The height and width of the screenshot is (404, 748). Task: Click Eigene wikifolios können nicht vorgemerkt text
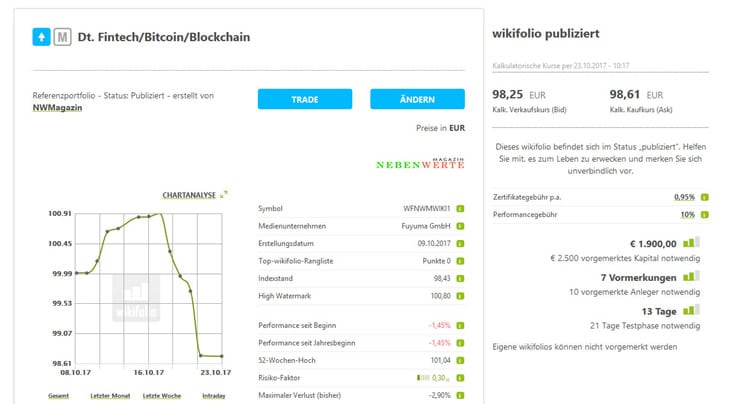[x=585, y=347]
